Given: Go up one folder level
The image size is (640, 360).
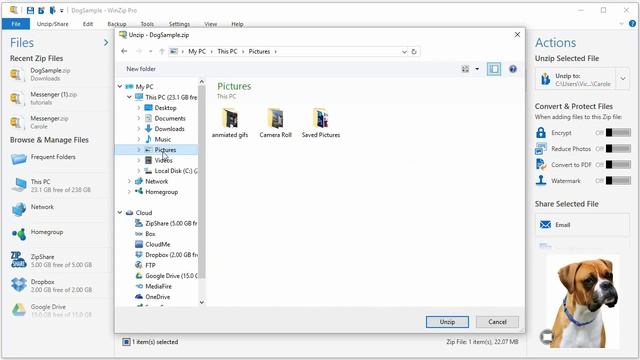Looking at the screenshot, I should (162, 51).
